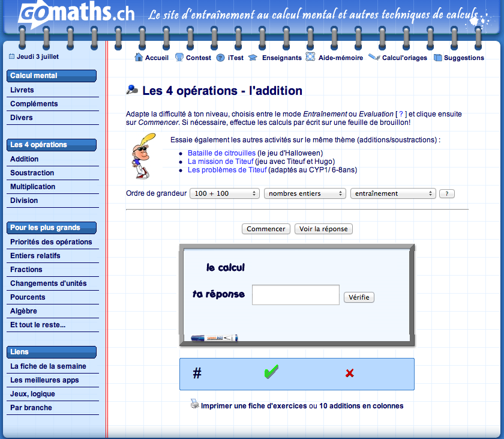
Task: Go to Fractions in the sidebar
Action: [x=26, y=270]
